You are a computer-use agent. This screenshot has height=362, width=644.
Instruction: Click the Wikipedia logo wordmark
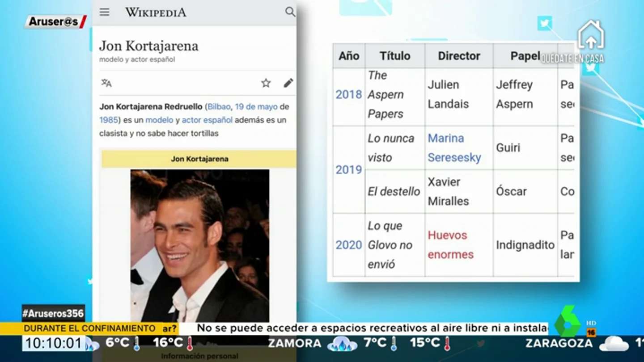coord(156,13)
